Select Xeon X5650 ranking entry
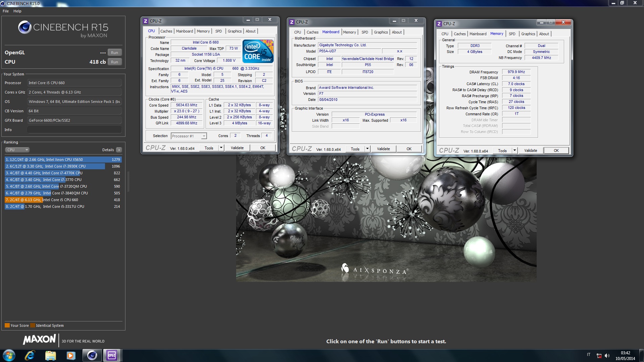The height and width of the screenshot is (362, 644). [63, 160]
